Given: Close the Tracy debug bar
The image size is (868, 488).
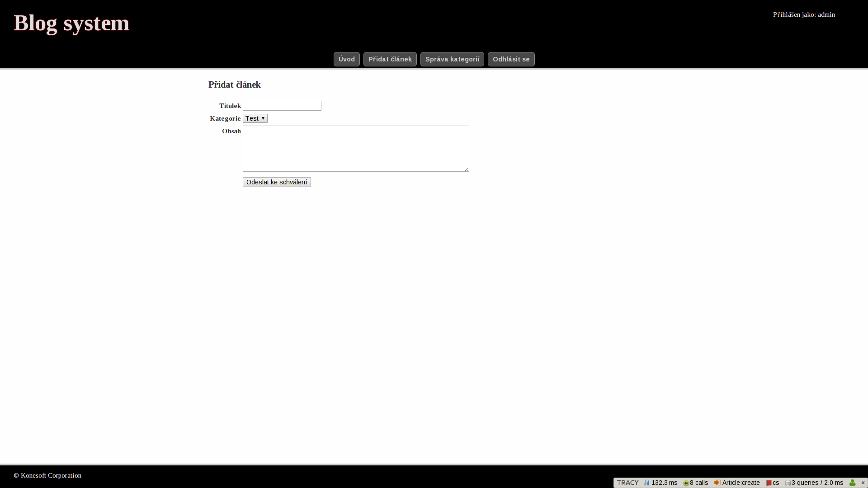Looking at the screenshot, I should (863, 483).
